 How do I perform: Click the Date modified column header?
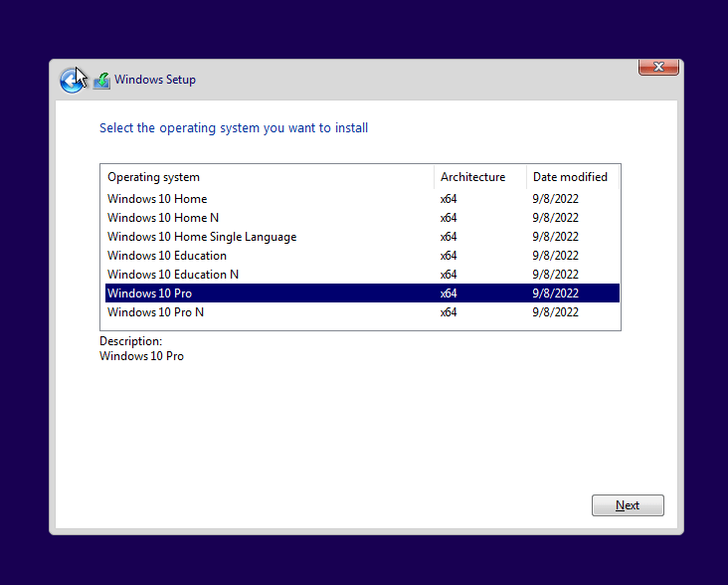[x=573, y=177]
